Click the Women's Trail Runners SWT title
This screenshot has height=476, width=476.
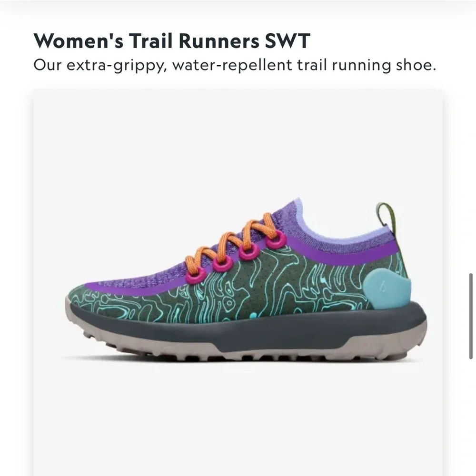pyautogui.click(x=172, y=40)
